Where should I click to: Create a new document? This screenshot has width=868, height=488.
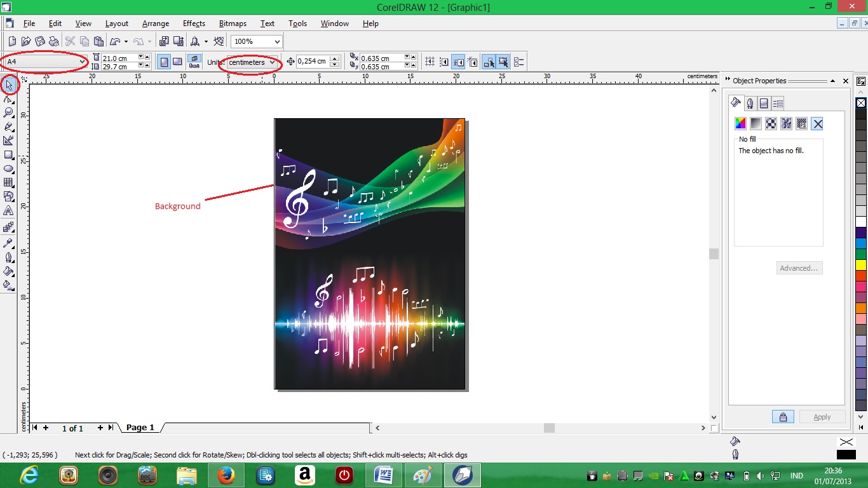(12, 41)
